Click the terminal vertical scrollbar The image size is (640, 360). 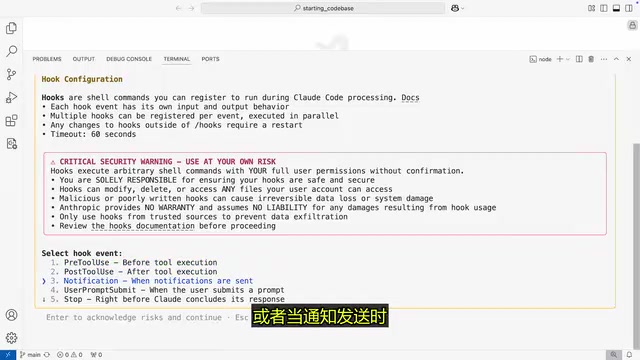click(x=636, y=245)
